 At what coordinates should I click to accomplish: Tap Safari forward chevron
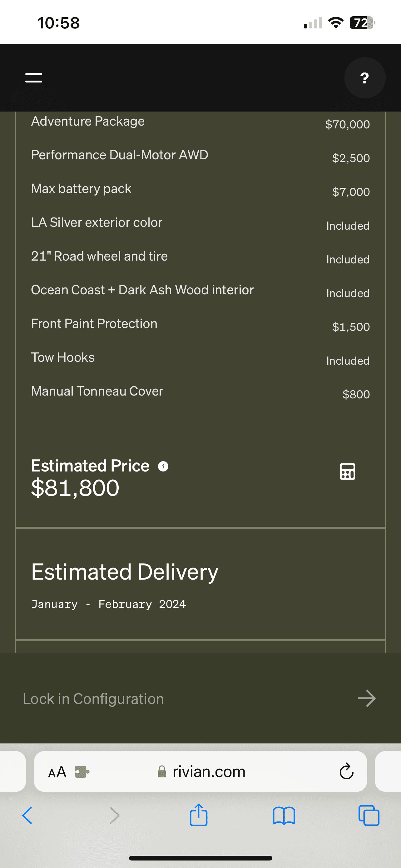pyautogui.click(x=115, y=816)
